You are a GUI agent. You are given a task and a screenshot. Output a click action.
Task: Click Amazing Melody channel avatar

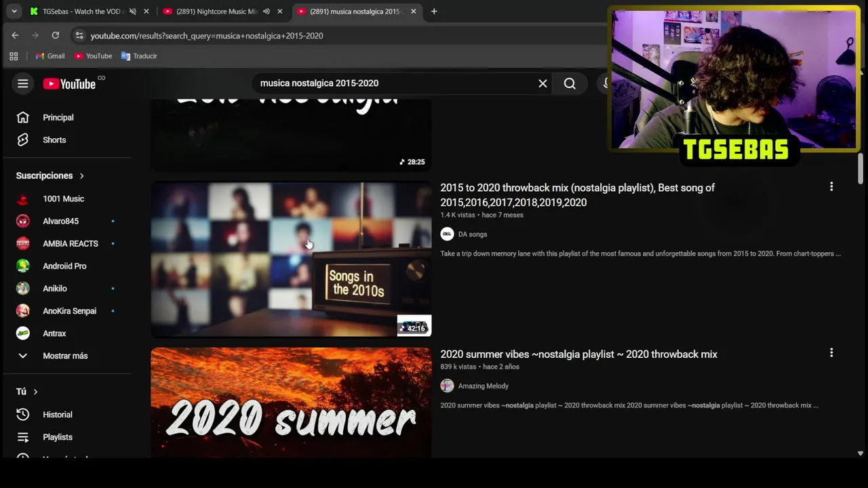point(447,386)
